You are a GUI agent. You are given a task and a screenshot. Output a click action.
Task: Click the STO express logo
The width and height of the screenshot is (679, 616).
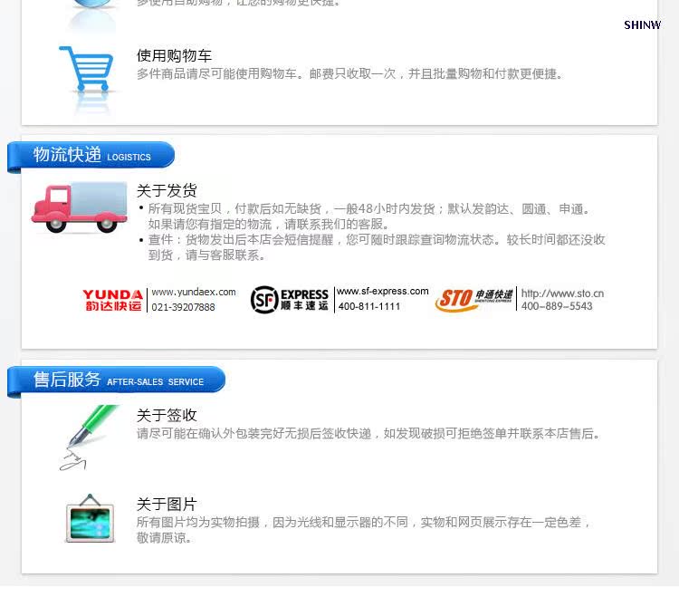coord(473,299)
